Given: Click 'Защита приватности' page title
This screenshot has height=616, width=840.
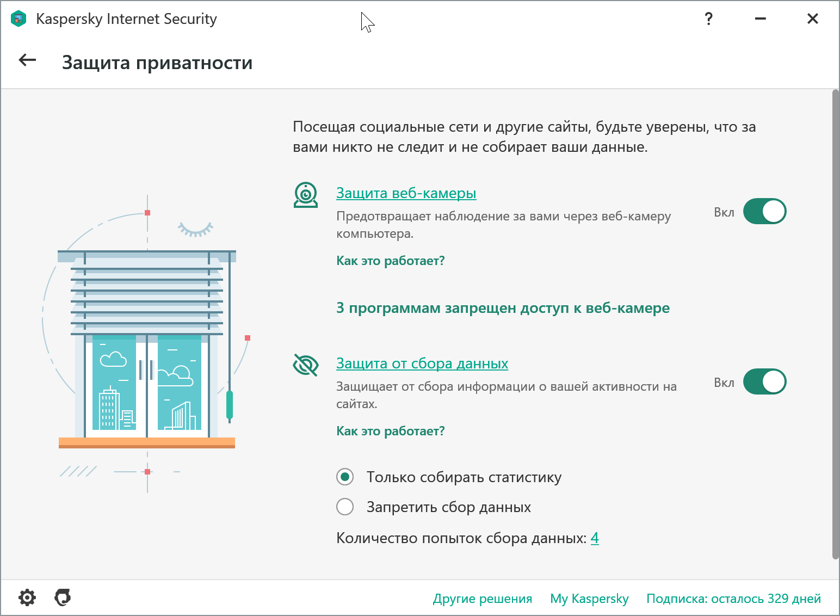Looking at the screenshot, I should [x=157, y=63].
